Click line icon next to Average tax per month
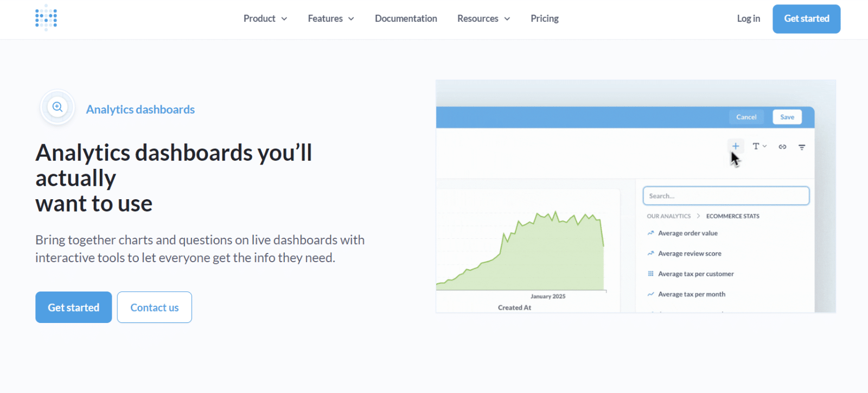This screenshot has height=393, width=868. coord(650,294)
